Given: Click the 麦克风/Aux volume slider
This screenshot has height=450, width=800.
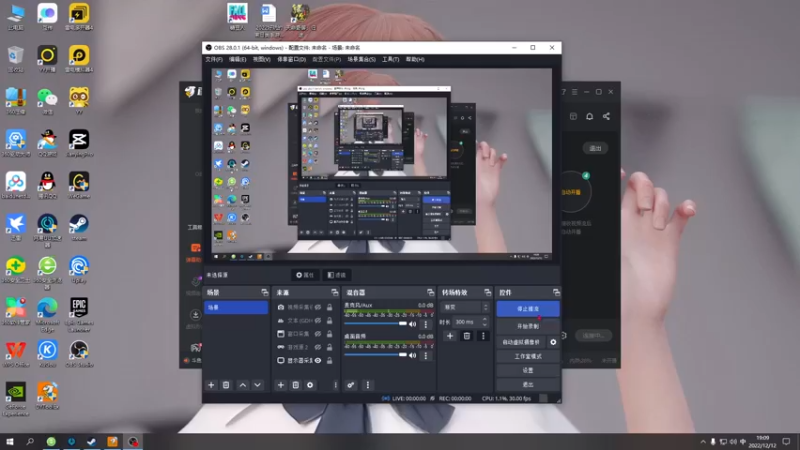Looking at the screenshot, I should click(x=375, y=324).
